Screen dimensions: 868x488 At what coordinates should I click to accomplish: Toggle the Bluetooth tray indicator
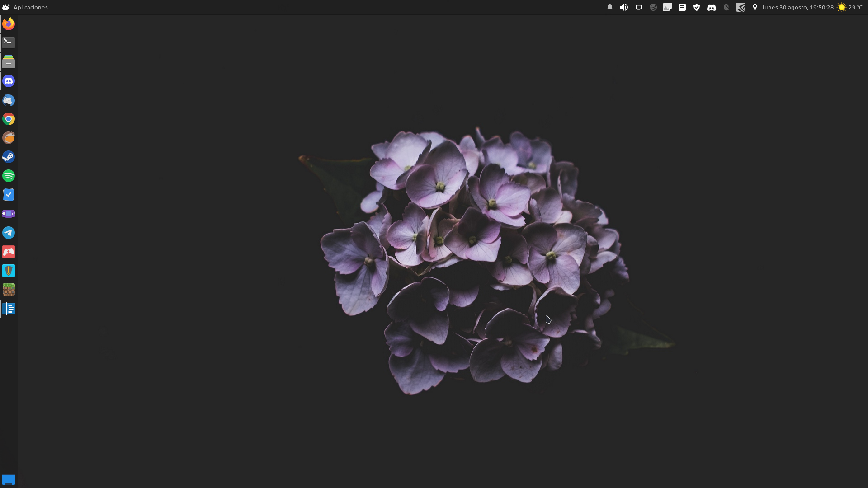pyautogui.click(x=726, y=7)
